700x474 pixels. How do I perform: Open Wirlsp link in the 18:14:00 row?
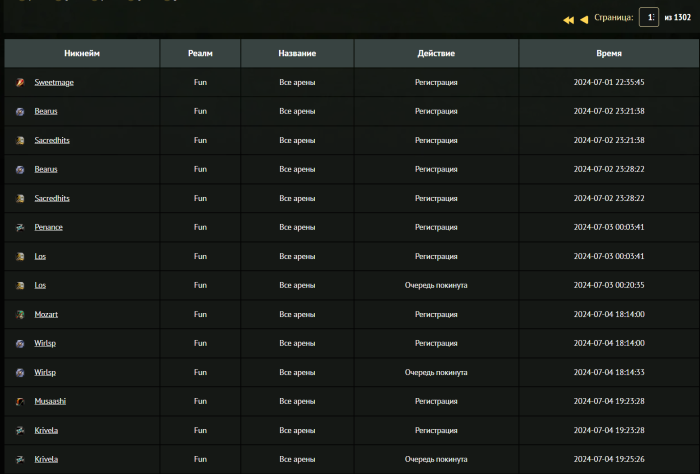pos(45,343)
